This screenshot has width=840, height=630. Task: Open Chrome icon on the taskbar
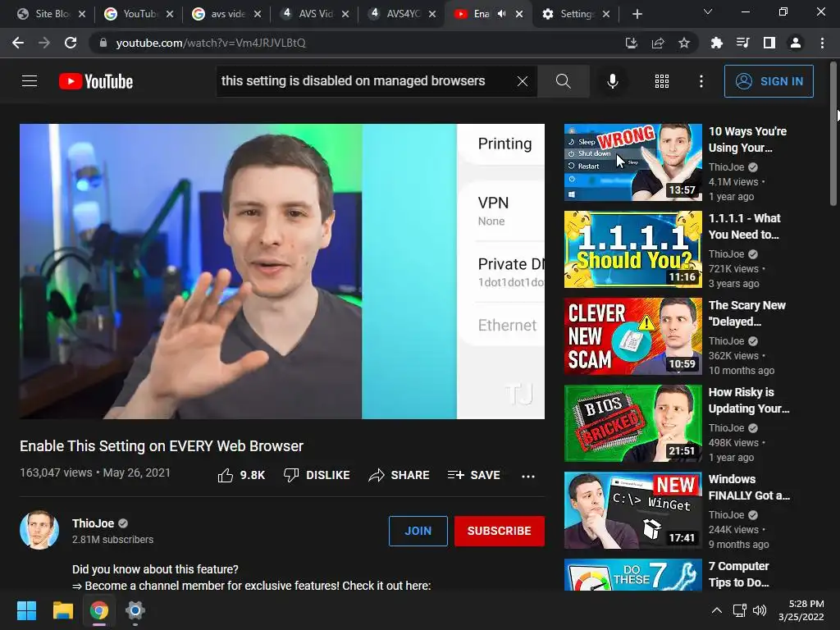coord(99,610)
